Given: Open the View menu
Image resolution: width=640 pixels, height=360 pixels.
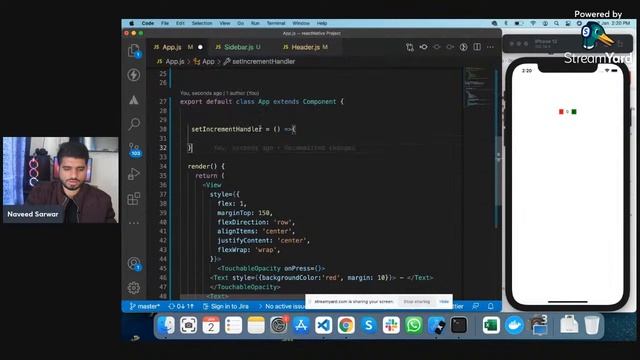Looking at the screenshot, I should 225,23.
